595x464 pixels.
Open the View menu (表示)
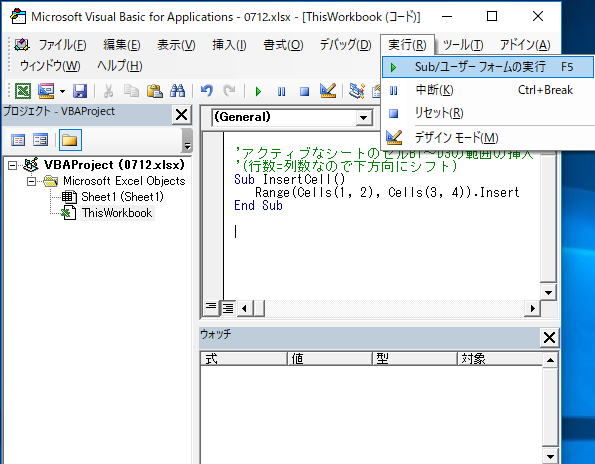click(x=176, y=45)
